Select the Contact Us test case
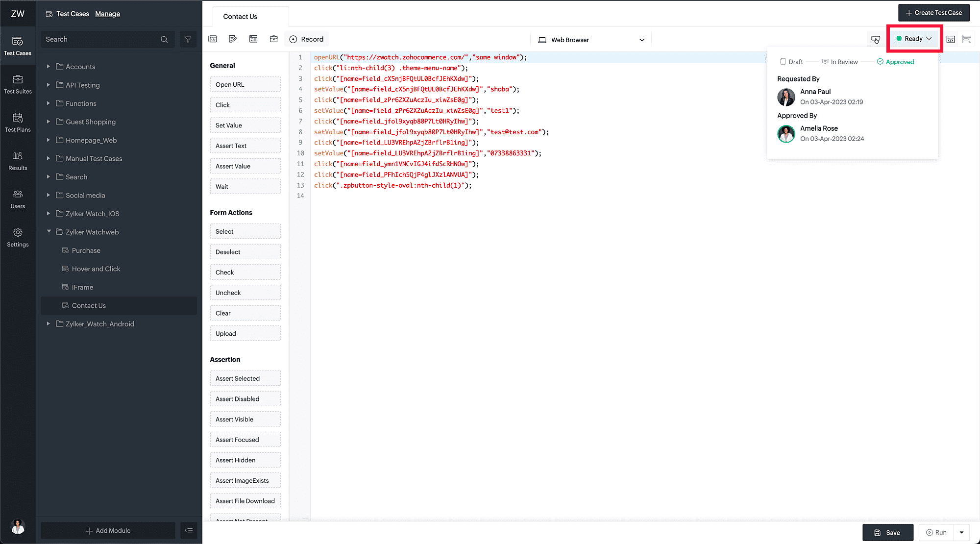Viewport: 980px width, 544px height. click(119, 305)
